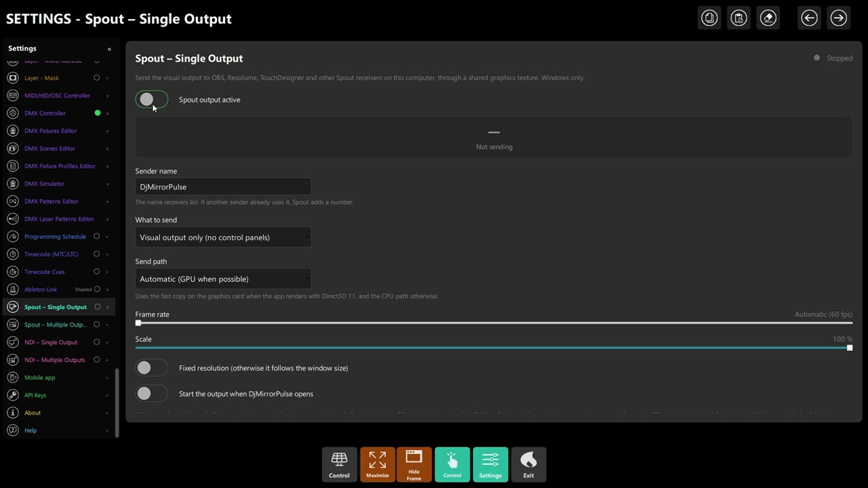
Task: Click the NDI – Single Output icon
Action: pos(12,342)
